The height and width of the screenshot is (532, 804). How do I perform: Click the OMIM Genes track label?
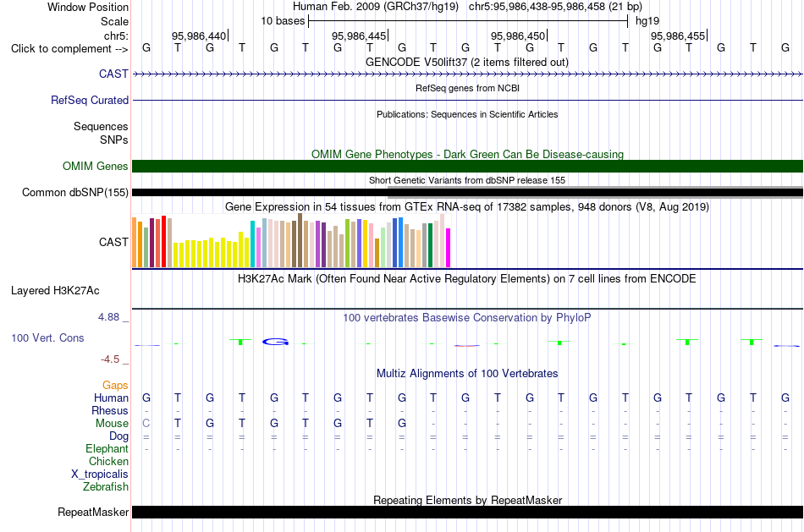click(x=95, y=166)
